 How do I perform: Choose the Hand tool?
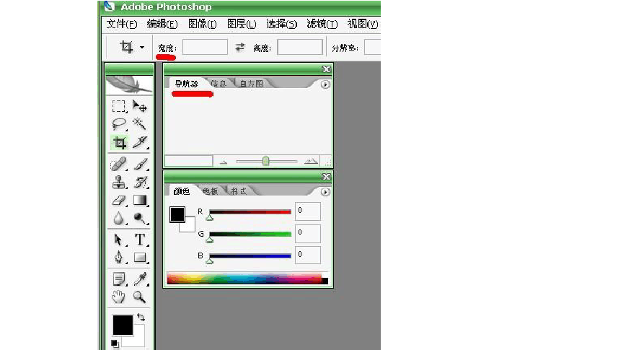pyautogui.click(x=119, y=297)
